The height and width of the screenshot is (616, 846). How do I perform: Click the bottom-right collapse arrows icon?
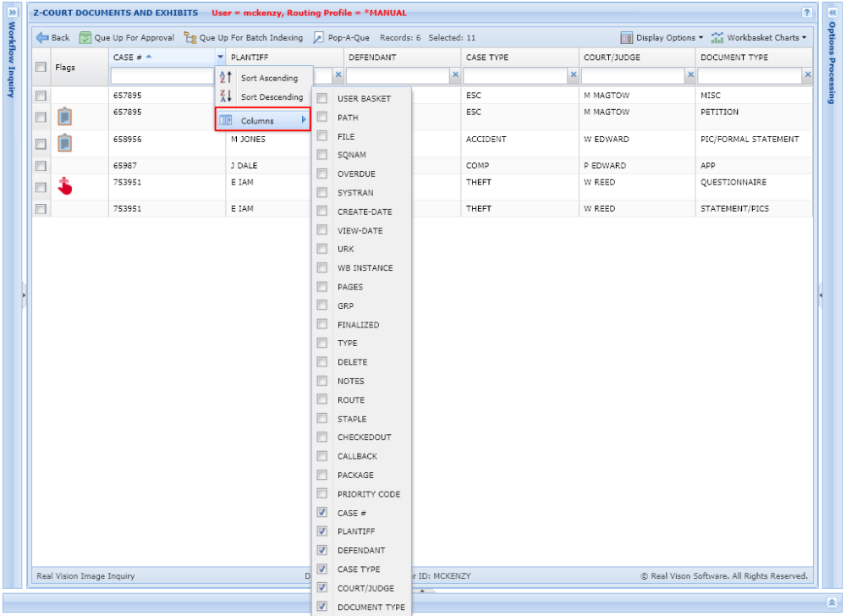click(x=832, y=602)
